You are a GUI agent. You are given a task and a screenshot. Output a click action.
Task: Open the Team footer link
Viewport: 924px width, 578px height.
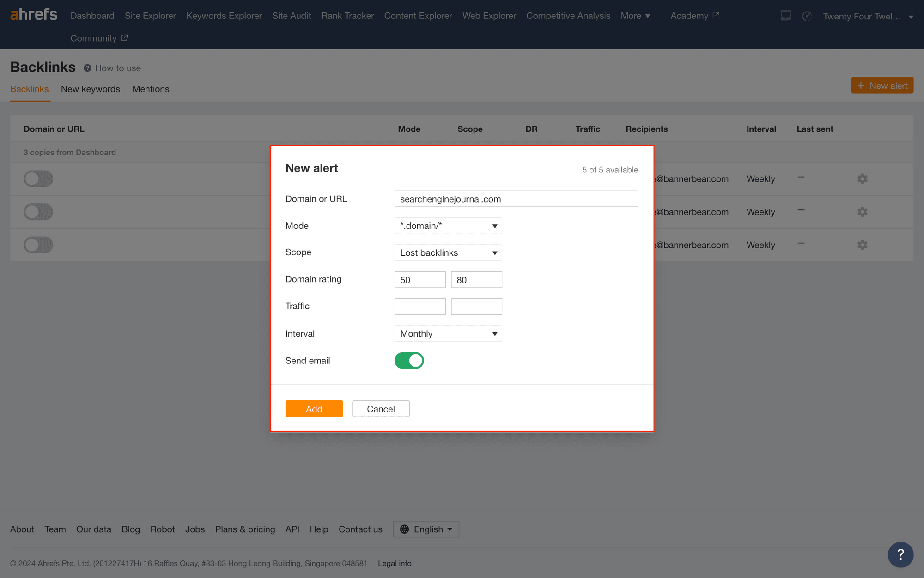click(55, 529)
